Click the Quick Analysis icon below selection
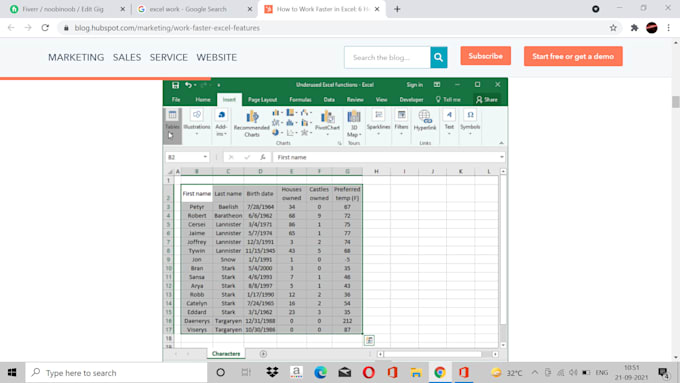 (369, 340)
